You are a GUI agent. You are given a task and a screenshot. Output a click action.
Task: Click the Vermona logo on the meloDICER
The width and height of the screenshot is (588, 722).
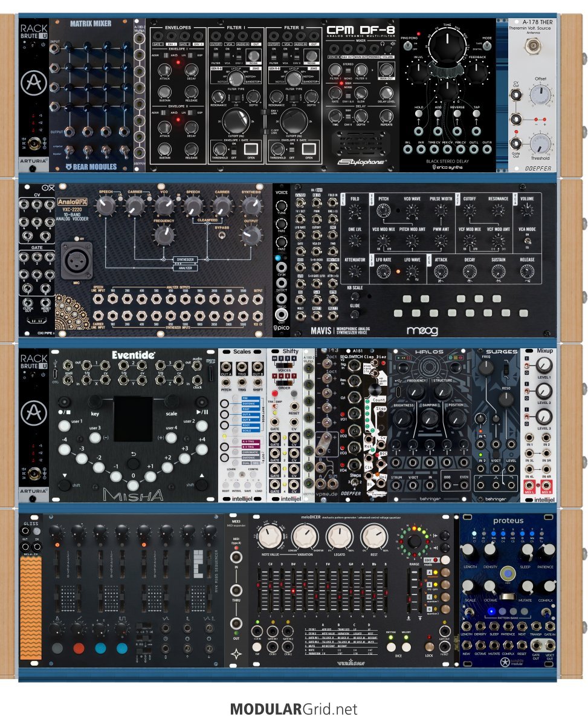pos(351,663)
